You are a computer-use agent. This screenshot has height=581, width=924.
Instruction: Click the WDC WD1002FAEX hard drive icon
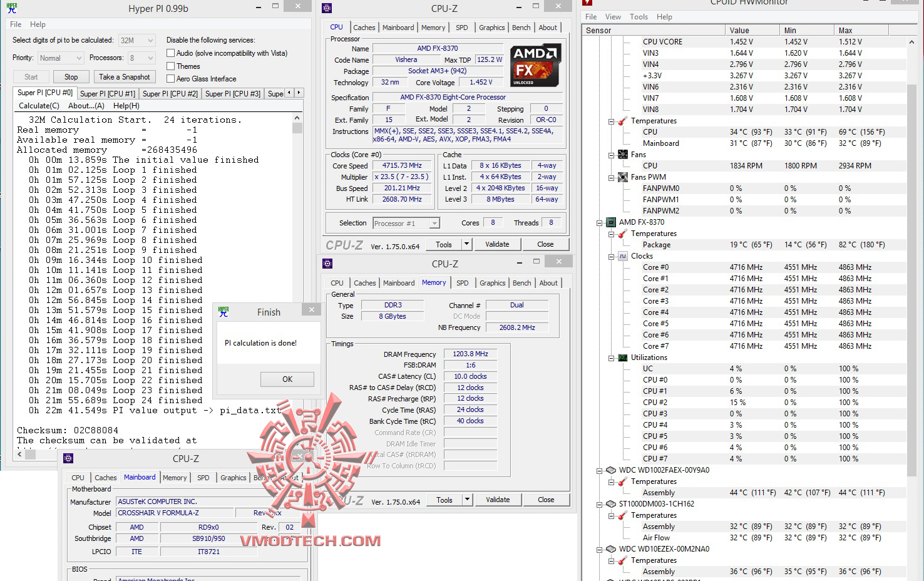611,470
